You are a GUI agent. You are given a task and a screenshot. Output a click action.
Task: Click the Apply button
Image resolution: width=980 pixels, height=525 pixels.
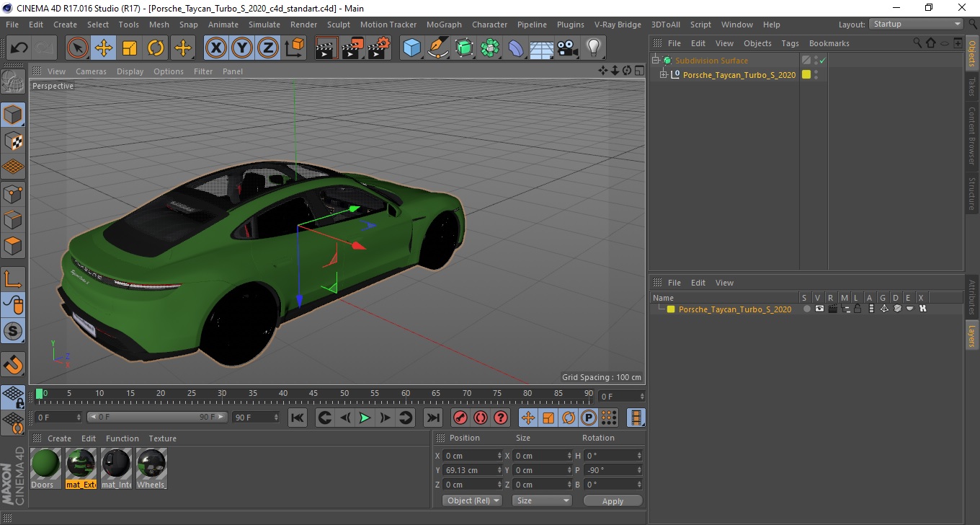612,500
